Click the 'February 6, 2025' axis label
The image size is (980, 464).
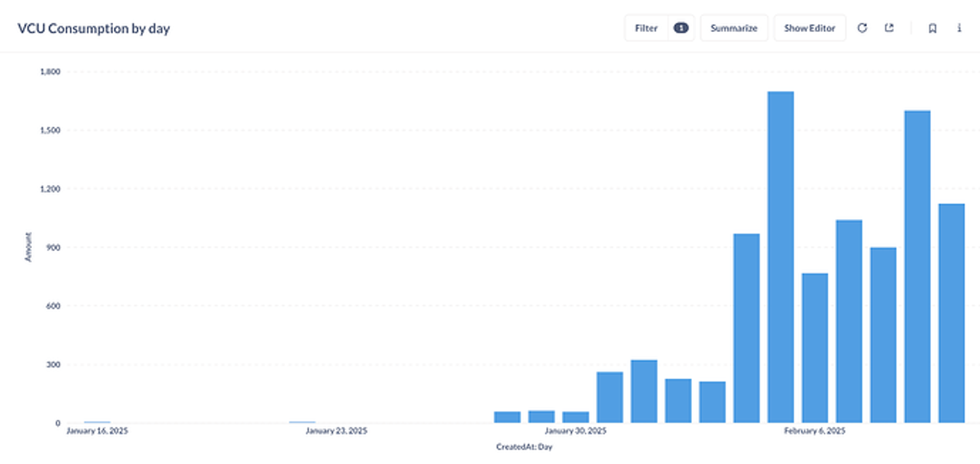[815, 431]
